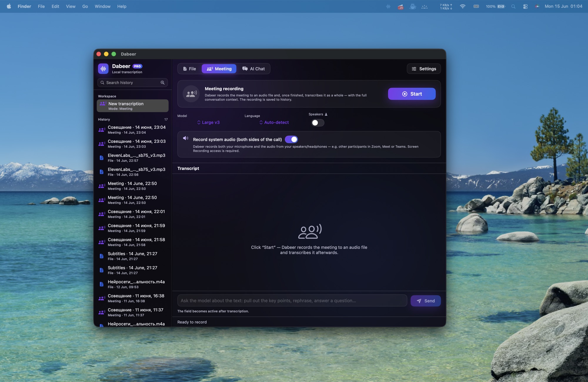
Task: Open the Window menu in the menu bar
Action: 103,6
